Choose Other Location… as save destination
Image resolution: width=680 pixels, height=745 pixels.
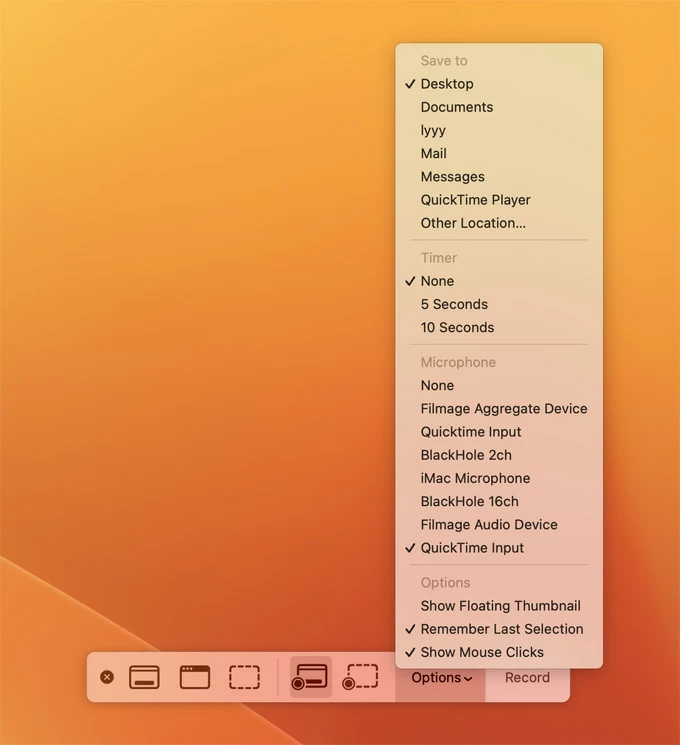[473, 223]
